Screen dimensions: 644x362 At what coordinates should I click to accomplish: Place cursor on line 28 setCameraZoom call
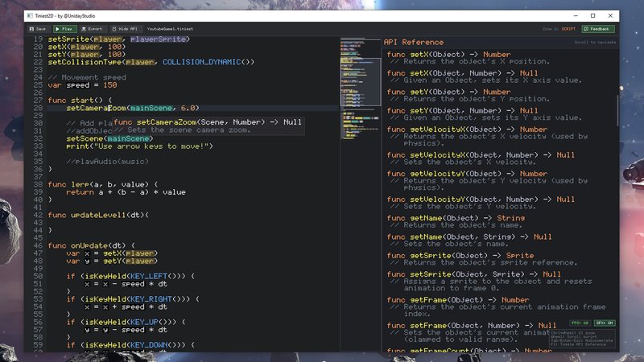133,108
